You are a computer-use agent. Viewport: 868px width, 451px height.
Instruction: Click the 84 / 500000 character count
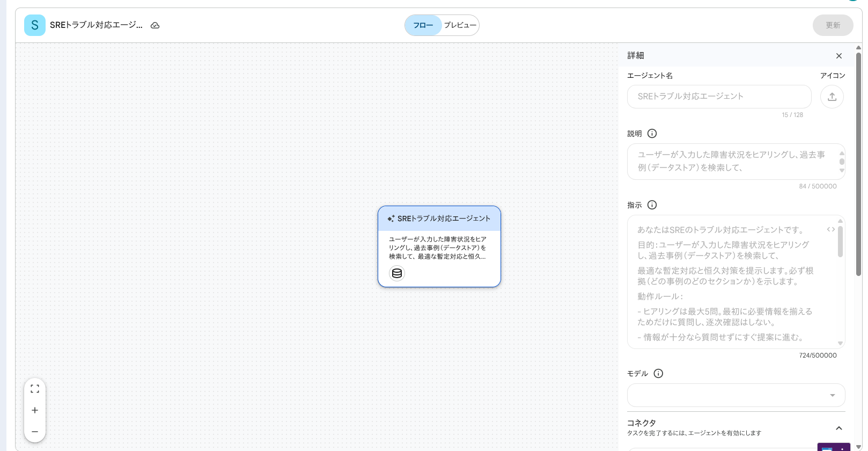pyautogui.click(x=818, y=186)
